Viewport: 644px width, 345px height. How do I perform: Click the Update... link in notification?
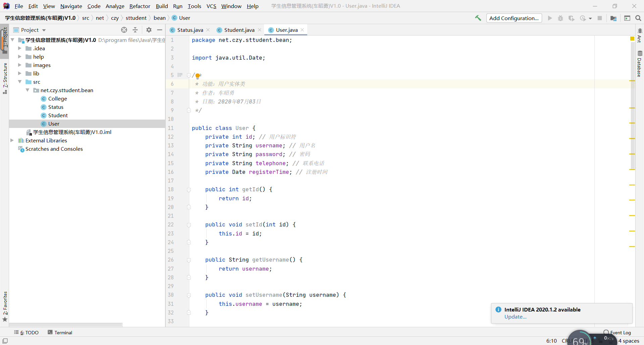tap(516, 317)
